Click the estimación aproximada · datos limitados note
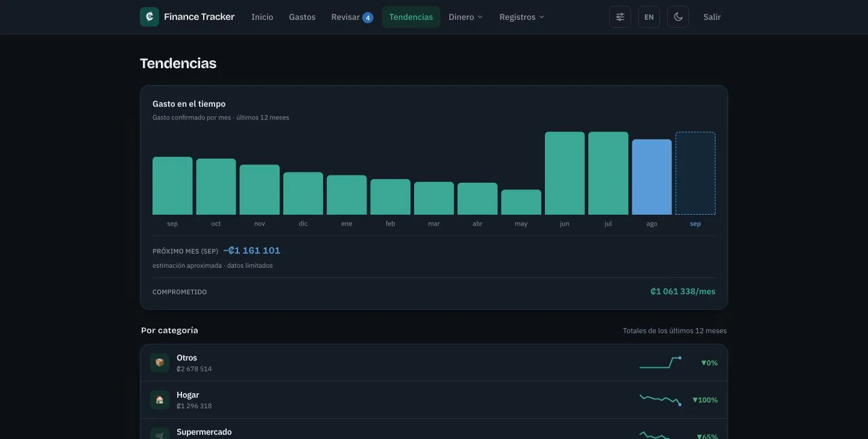This screenshot has width=868, height=439. click(213, 265)
